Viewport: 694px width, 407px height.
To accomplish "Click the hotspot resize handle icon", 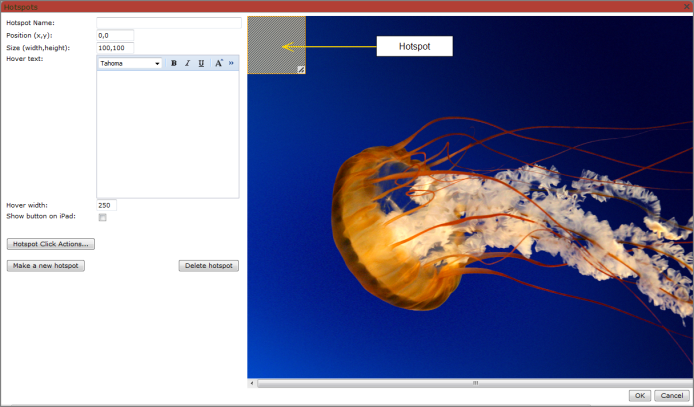I will (301, 69).
